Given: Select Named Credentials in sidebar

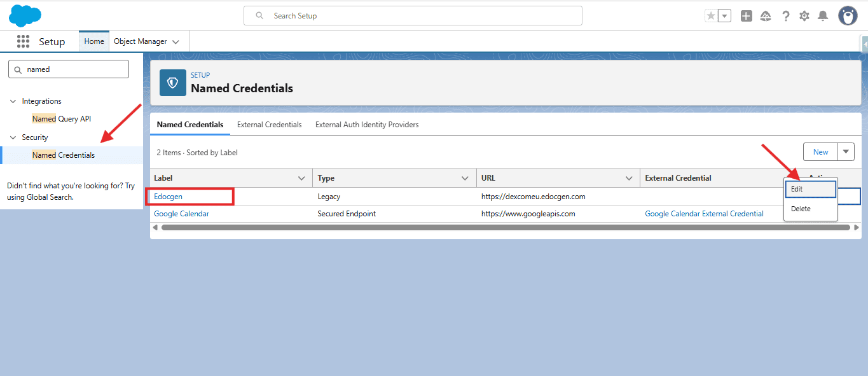Looking at the screenshot, I should (x=64, y=155).
